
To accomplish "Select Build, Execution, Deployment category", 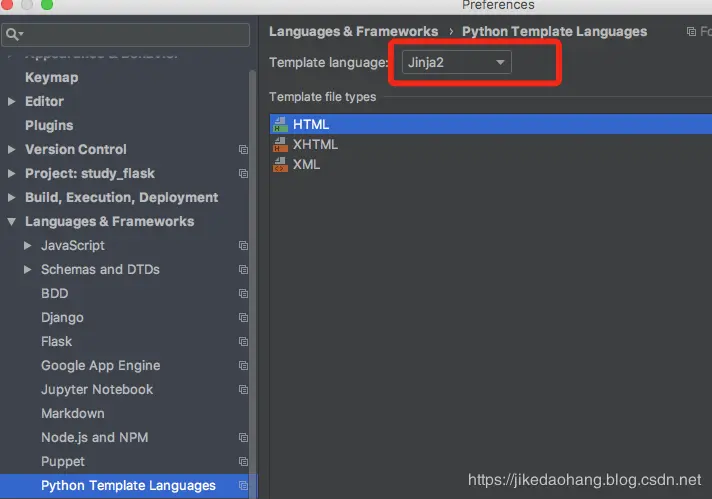I will point(122,198).
